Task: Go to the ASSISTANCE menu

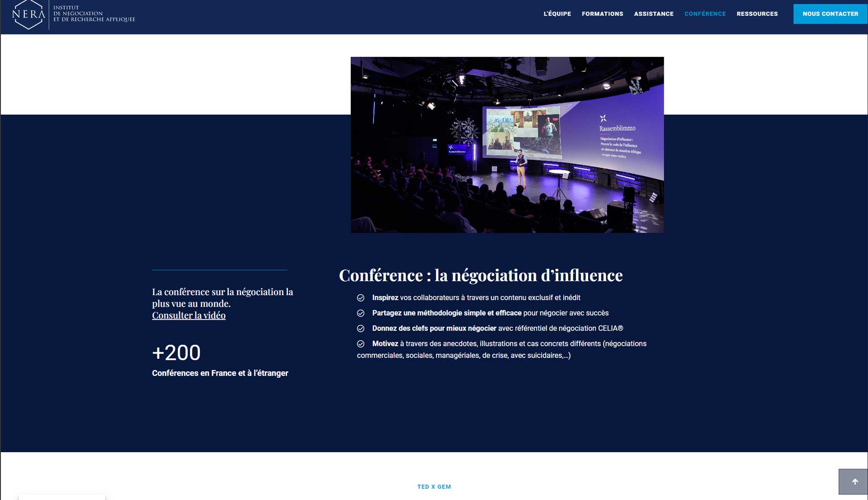Action: tap(653, 14)
